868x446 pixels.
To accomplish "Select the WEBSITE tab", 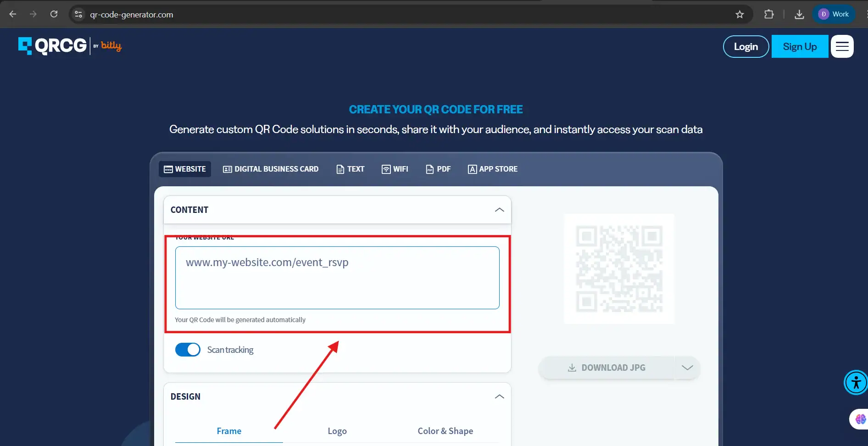I will (x=185, y=169).
